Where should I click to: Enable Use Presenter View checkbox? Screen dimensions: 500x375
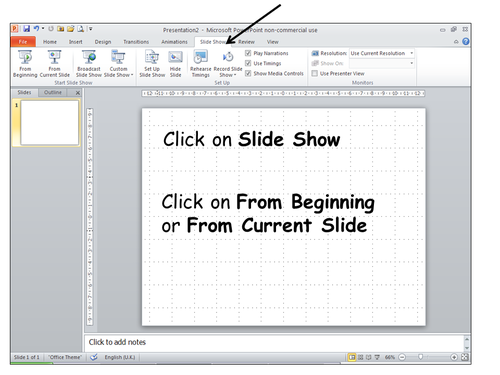tap(314, 73)
